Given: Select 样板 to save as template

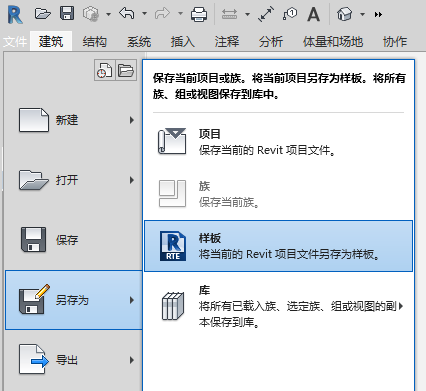Looking at the screenshot, I should 278,246.
